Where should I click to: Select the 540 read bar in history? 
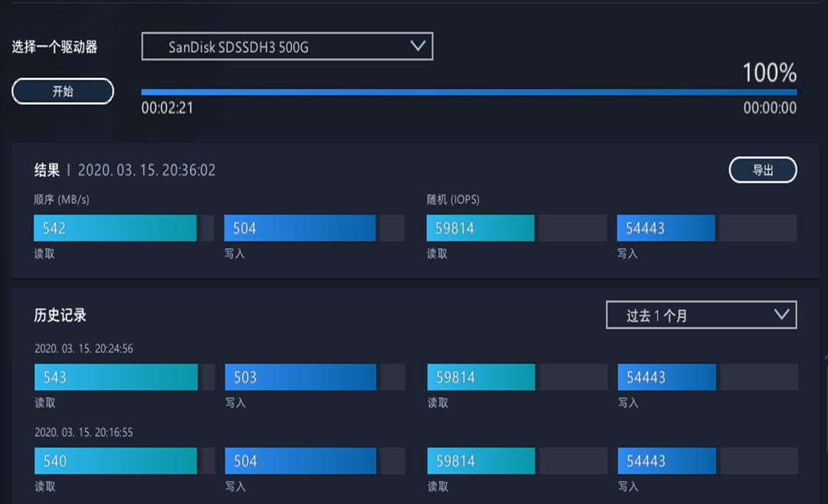click(116, 461)
